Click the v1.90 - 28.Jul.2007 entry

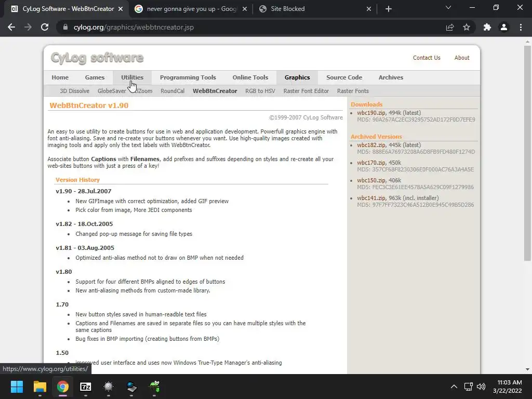[84, 191]
